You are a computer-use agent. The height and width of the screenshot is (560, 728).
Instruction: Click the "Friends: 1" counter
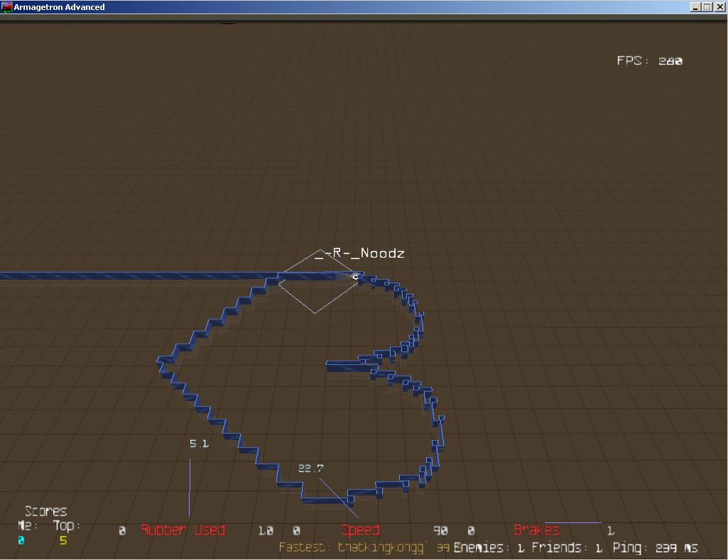coord(567,548)
